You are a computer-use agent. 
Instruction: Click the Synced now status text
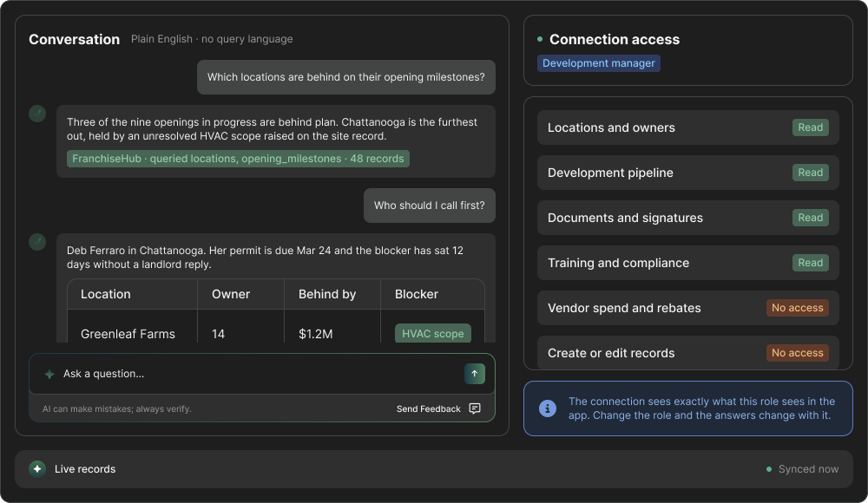pos(808,469)
